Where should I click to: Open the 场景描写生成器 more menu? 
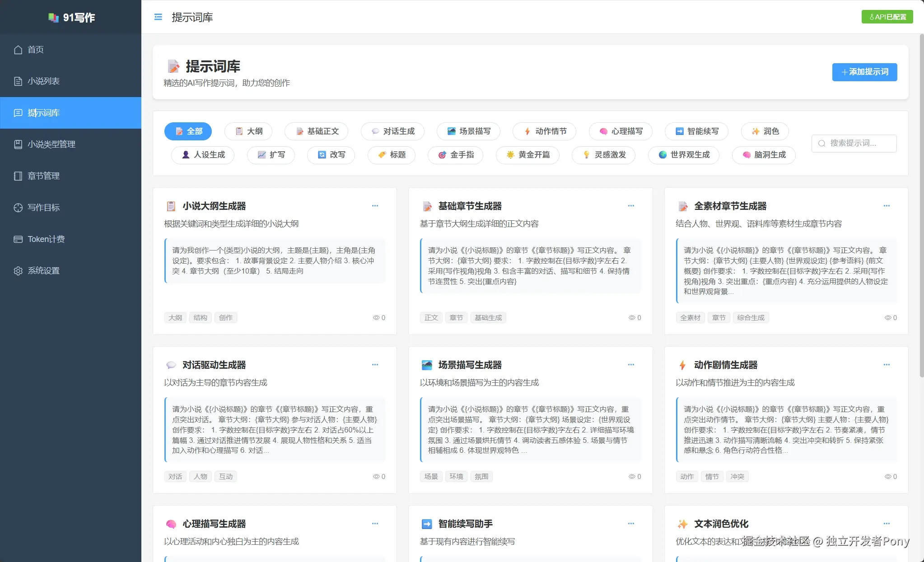[631, 365]
